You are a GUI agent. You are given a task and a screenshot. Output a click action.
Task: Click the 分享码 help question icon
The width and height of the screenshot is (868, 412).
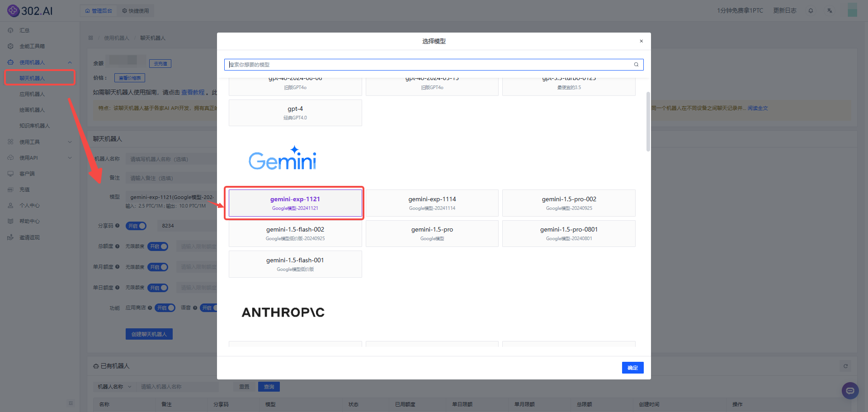(x=118, y=226)
